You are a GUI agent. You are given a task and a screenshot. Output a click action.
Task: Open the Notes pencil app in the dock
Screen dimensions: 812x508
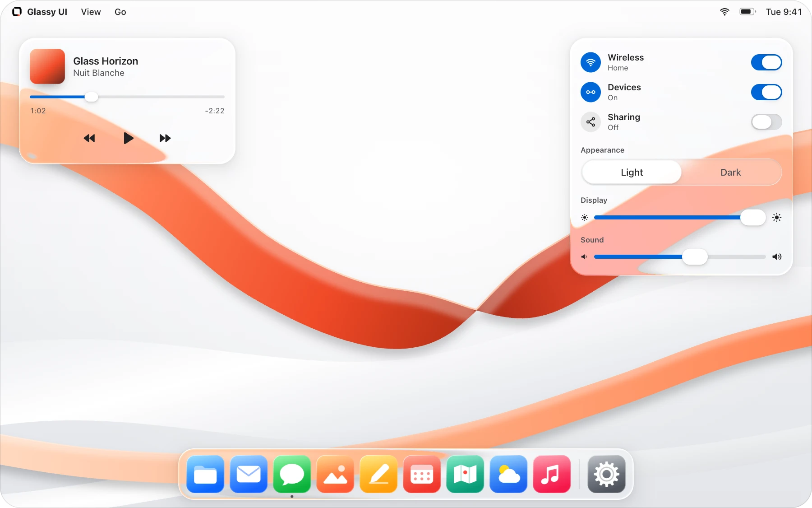point(378,474)
